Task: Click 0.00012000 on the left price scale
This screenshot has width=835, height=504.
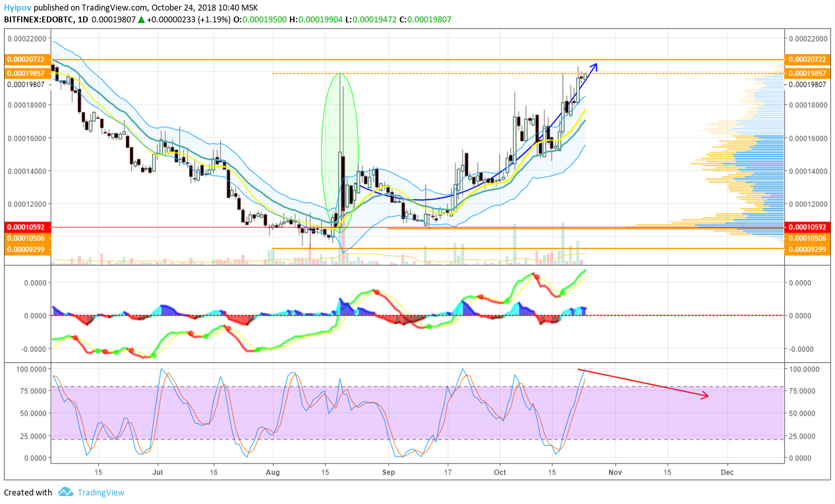Action: [x=26, y=204]
